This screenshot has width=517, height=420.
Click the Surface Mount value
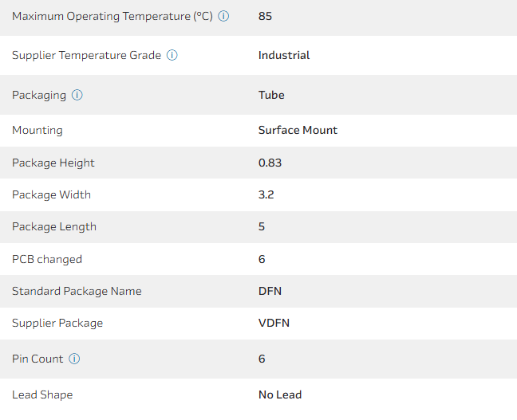(298, 130)
